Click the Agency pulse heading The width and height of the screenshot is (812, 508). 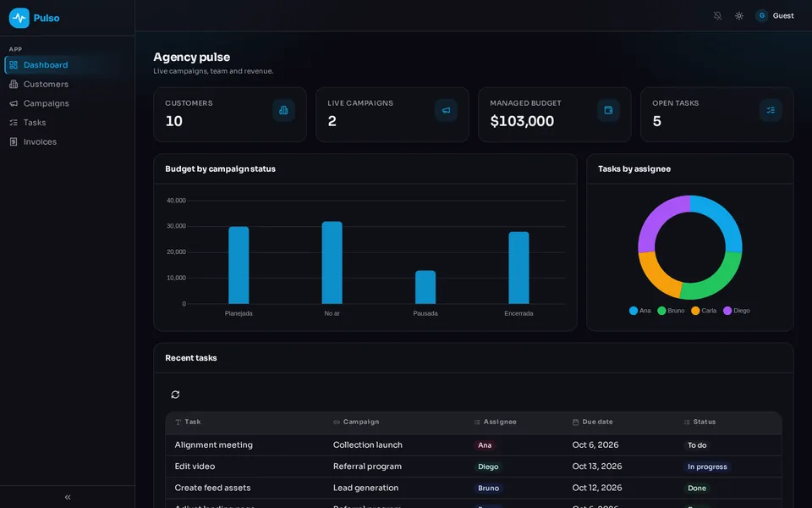(x=192, y=57)
